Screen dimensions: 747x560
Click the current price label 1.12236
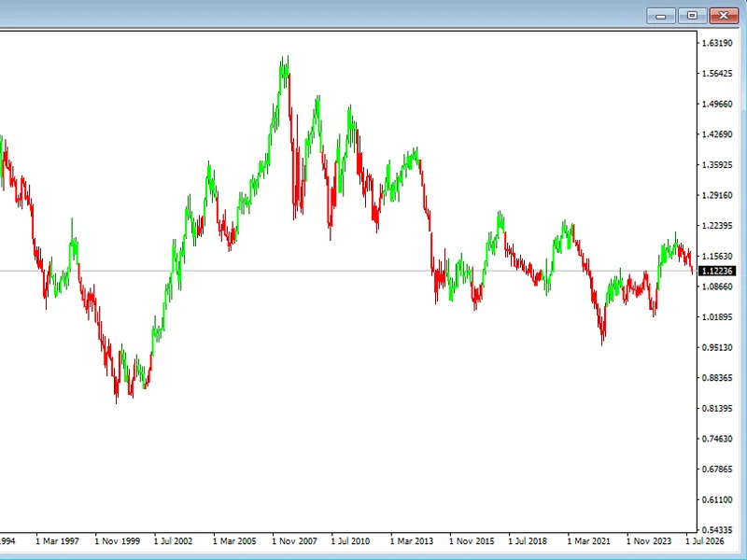[717, 271]
